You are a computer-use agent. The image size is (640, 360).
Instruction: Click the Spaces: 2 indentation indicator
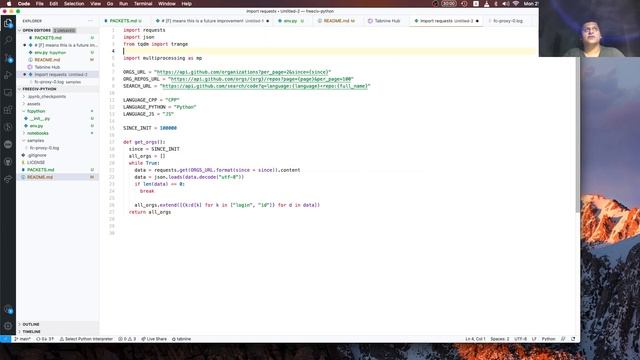[x=500, y=339]
